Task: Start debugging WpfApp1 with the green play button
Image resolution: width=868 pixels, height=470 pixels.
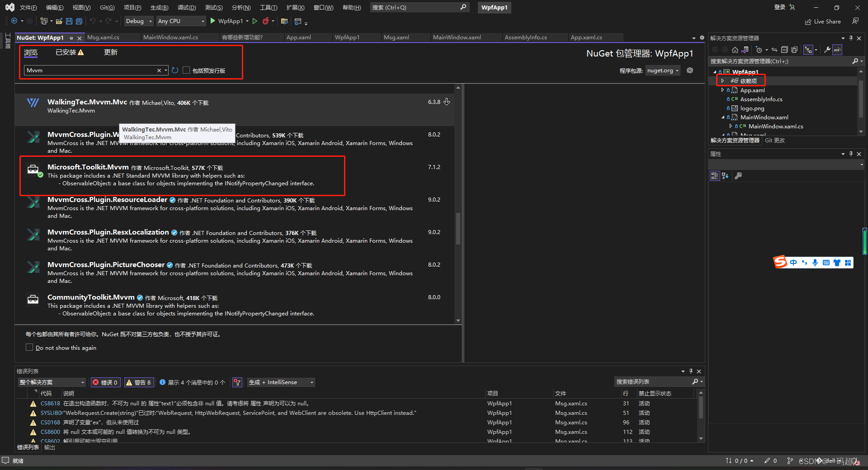Action: point(213,21)
